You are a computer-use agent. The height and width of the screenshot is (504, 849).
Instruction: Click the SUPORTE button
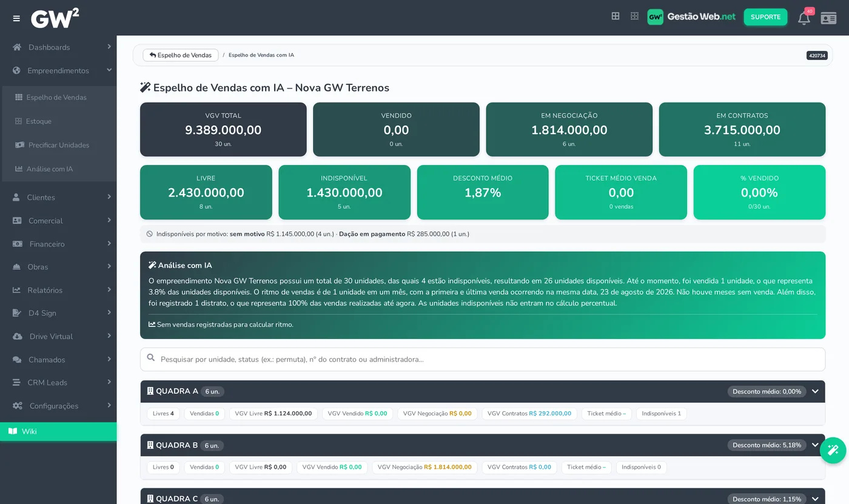pos(765,17)
